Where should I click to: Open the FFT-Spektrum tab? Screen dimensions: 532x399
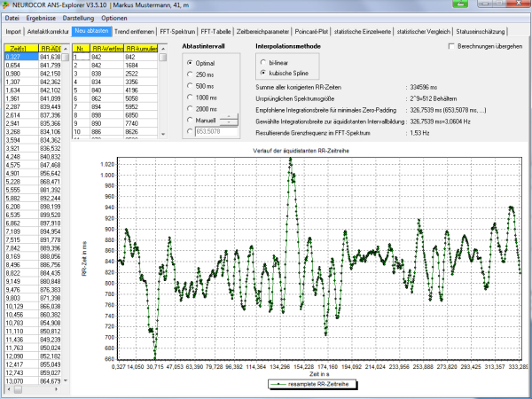(x=177, y=32)
